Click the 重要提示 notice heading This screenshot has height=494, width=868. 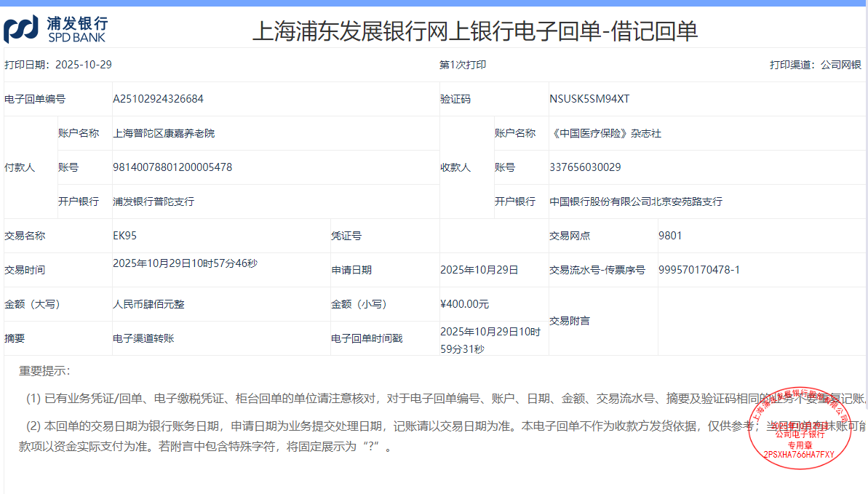pyautogui.click(x=44, y=371)
